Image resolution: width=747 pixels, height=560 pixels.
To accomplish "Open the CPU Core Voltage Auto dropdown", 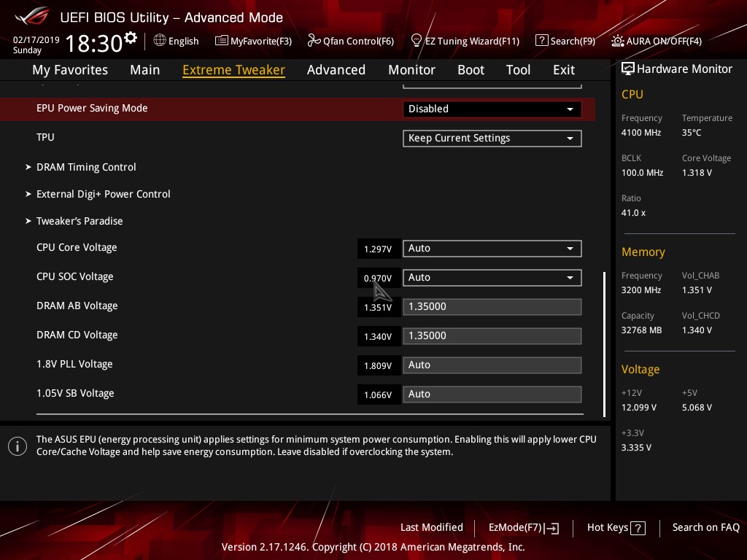I will (492, 249).
